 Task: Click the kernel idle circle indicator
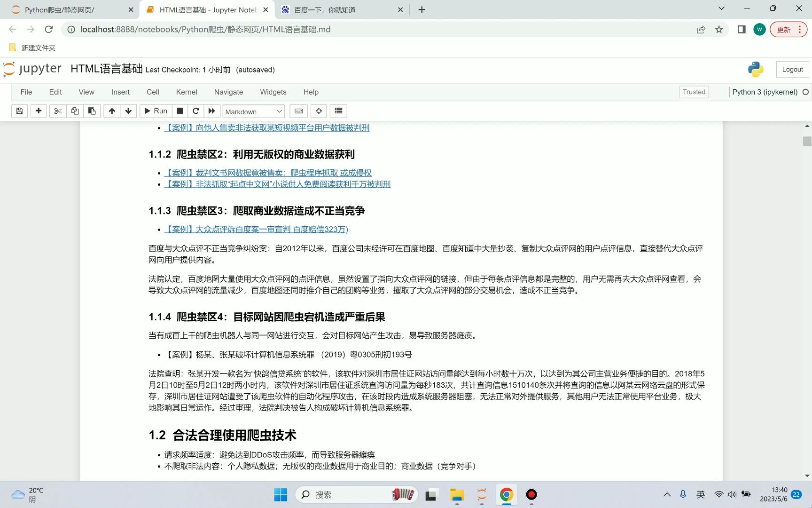click(805, 92)
